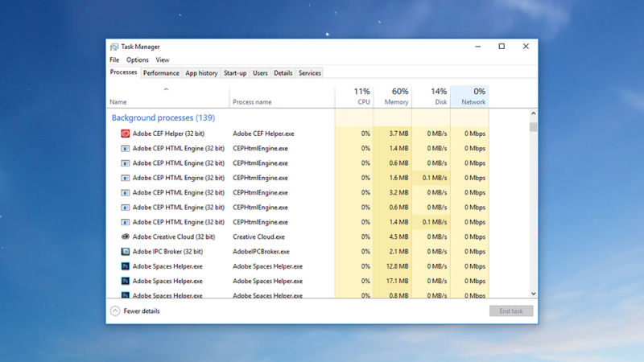Switch to the Services tab
Screen dimensions: 644x362
(x=310, y=73)
